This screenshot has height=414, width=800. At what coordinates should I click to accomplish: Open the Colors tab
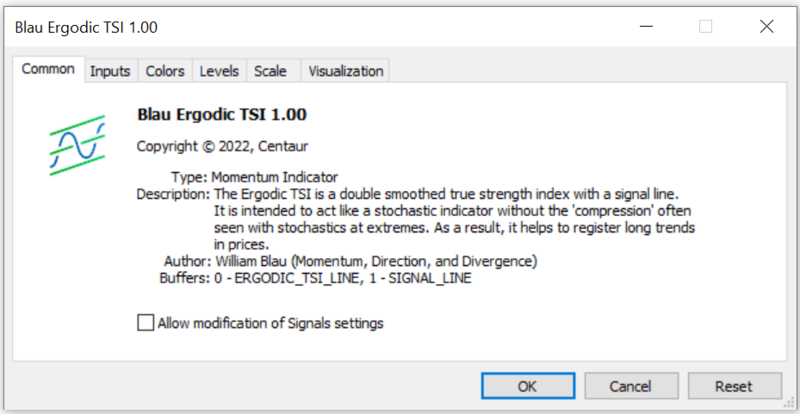click(x=165, y=71)
